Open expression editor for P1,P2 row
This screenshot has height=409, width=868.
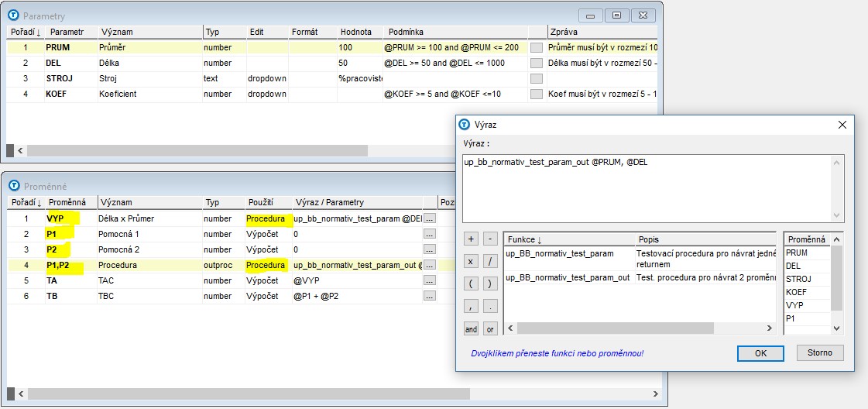[430, 265]
